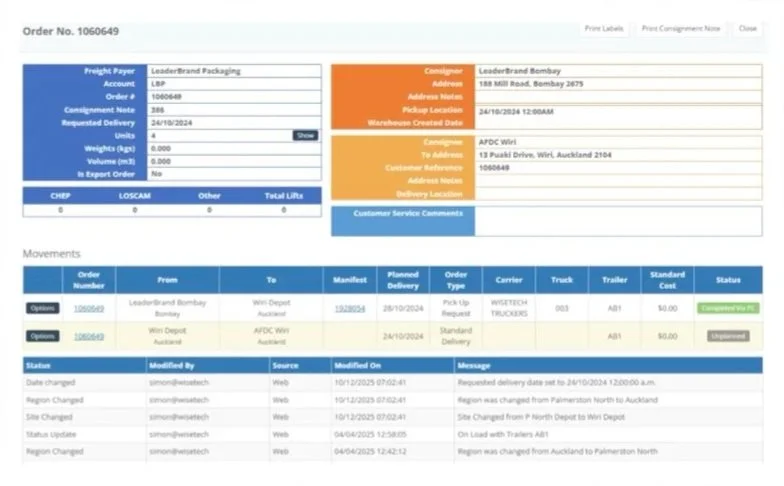Click the Movements section heading
The height and width of the screenshot is (486, 784).
coord(52,254)
